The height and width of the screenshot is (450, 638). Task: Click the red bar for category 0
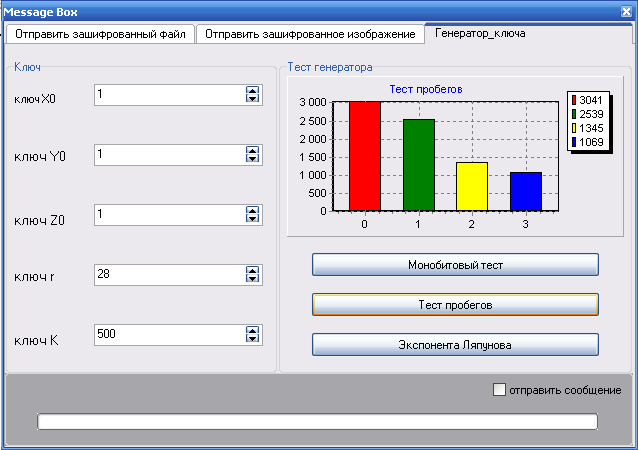pyautogui.click(x=365, y=156)
